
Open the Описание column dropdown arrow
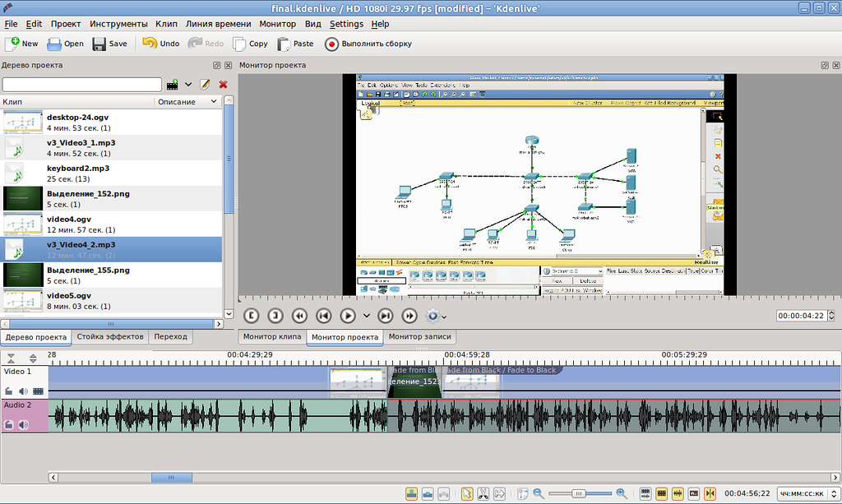click(x=214, y=101)
